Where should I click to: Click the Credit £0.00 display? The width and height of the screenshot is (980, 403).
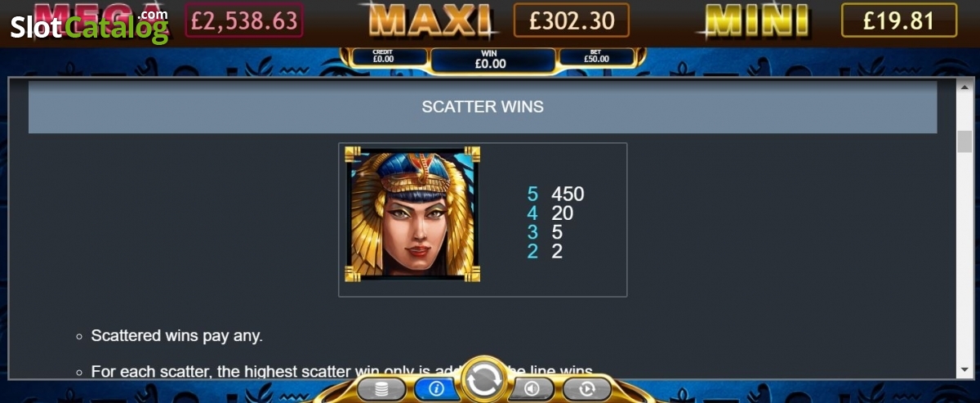(x=384, y=57)
